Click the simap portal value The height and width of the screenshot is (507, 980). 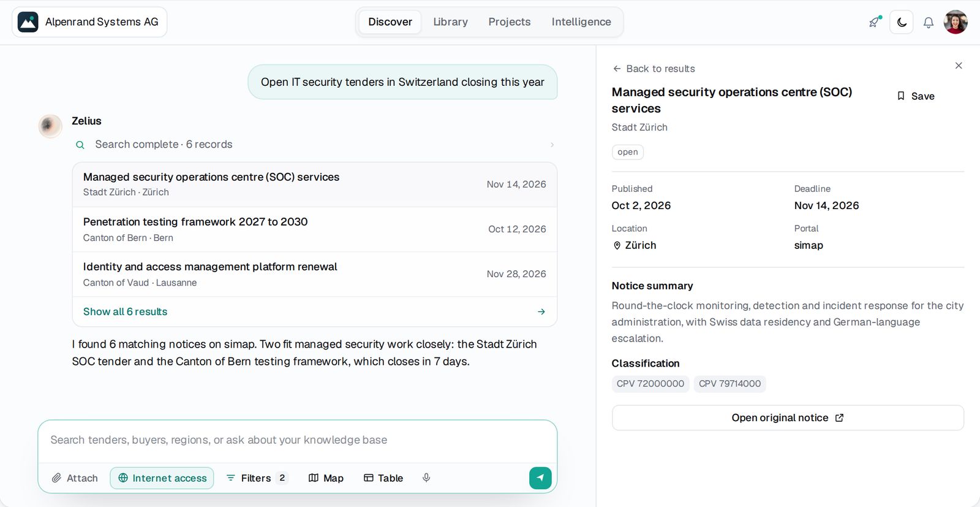[x=809, y=245]
